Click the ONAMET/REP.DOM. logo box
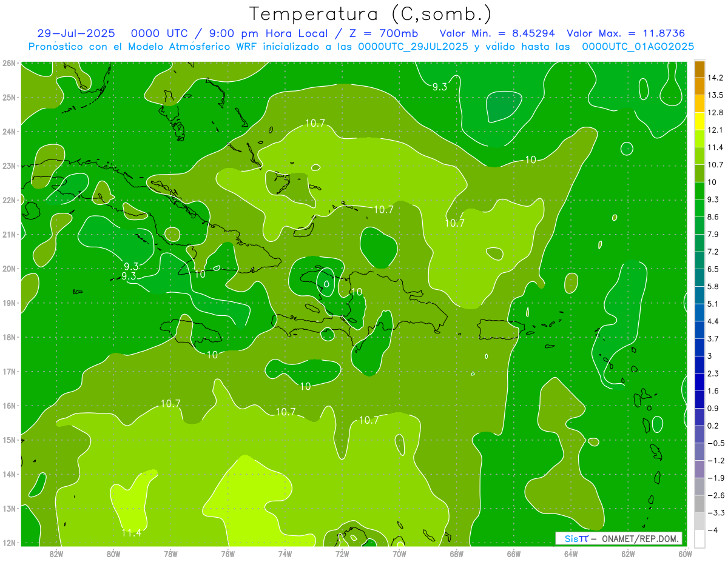Viewport: 728px width, 562px height. click(619, 538)
